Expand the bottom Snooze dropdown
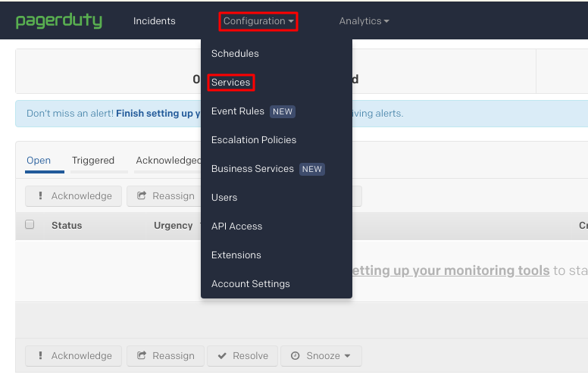The image size is (588, 378). [x=321, y=356]
